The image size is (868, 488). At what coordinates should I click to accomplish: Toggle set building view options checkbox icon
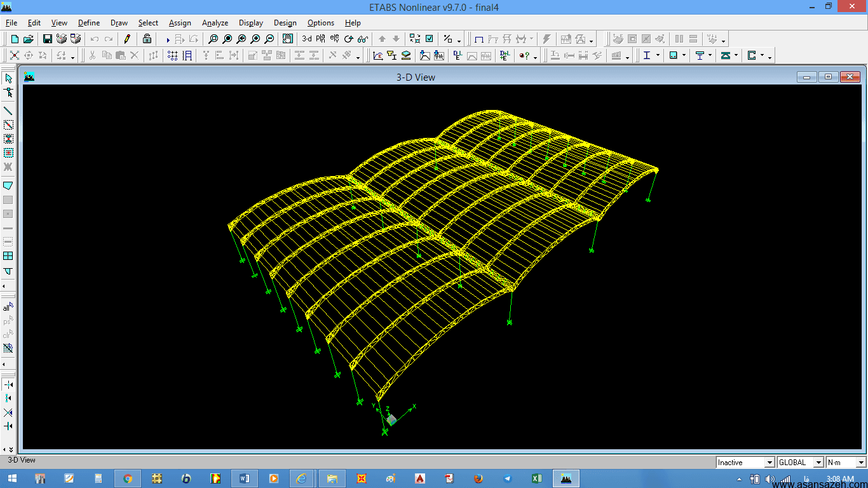coord(430,39)
